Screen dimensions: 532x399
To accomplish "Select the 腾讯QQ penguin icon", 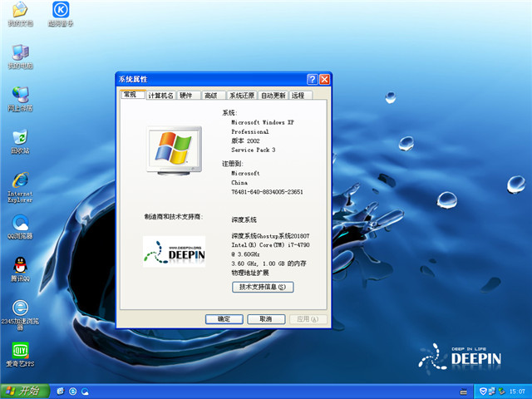I will (x=20, y=269).
